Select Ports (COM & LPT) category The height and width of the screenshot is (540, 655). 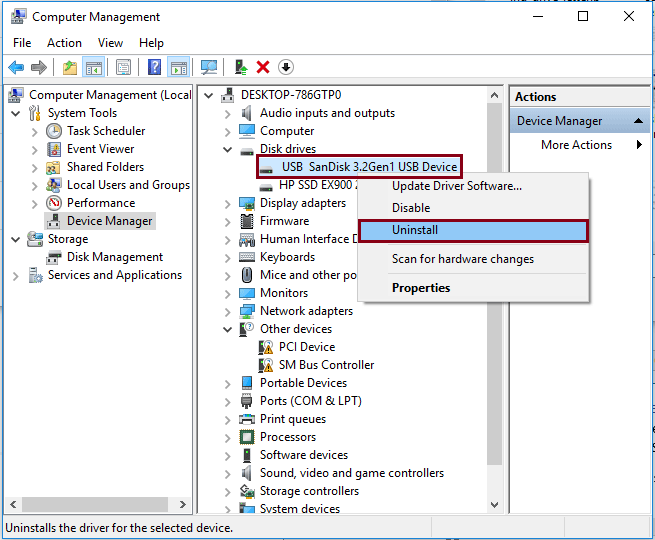pyautogui.click(x=311, y=401)
